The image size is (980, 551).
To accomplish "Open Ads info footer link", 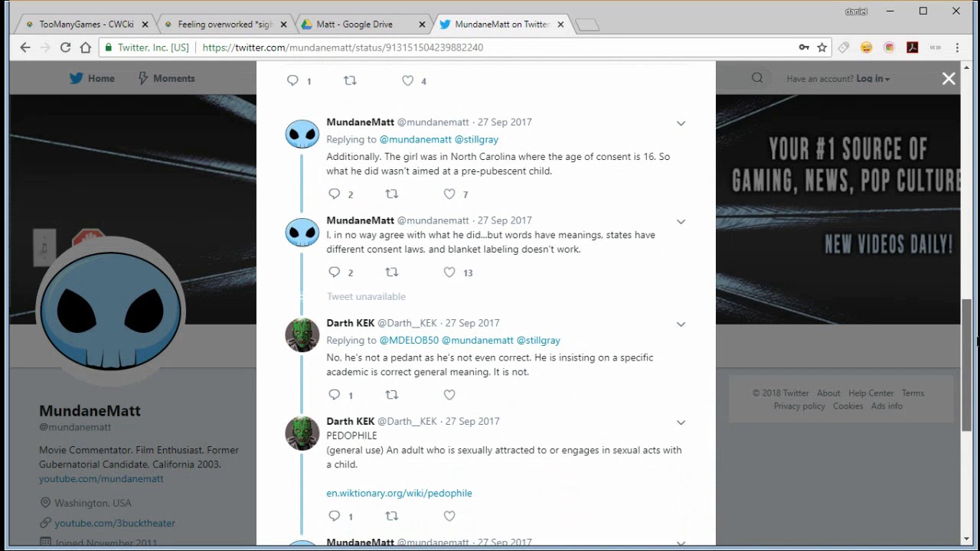I will click(x=887, y=406).
